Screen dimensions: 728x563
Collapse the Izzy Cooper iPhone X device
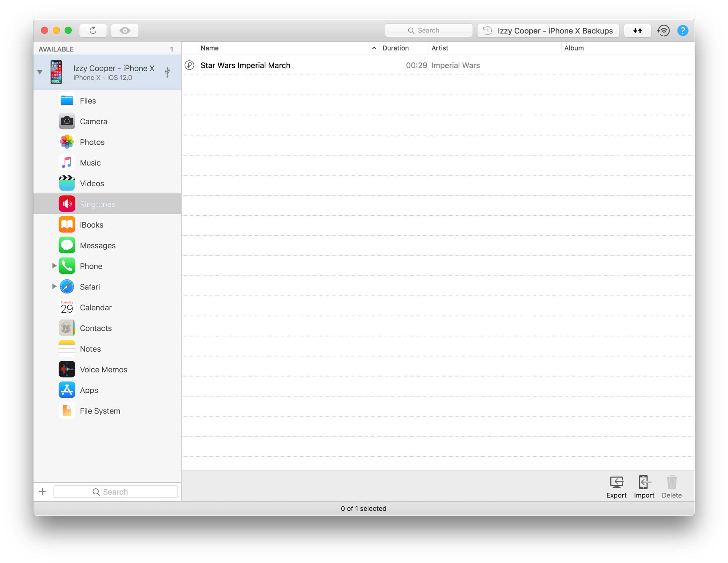(x=40, y=72)
